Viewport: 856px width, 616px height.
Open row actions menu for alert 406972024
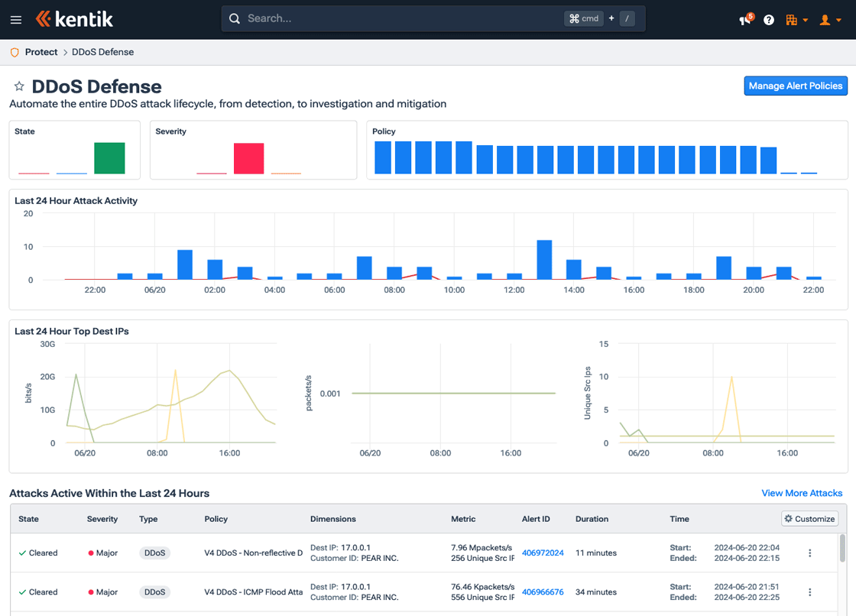point(810,553)
